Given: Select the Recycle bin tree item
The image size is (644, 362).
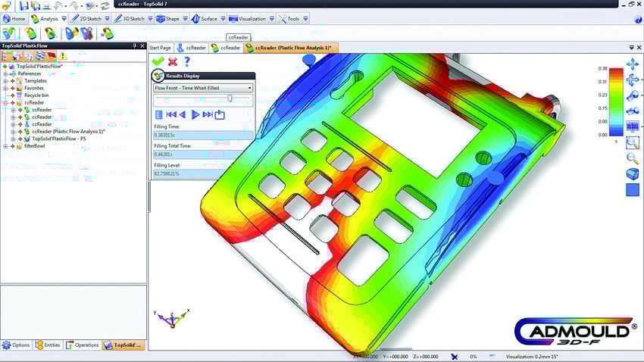Looking at the screenshot, I should coord(36,95).
